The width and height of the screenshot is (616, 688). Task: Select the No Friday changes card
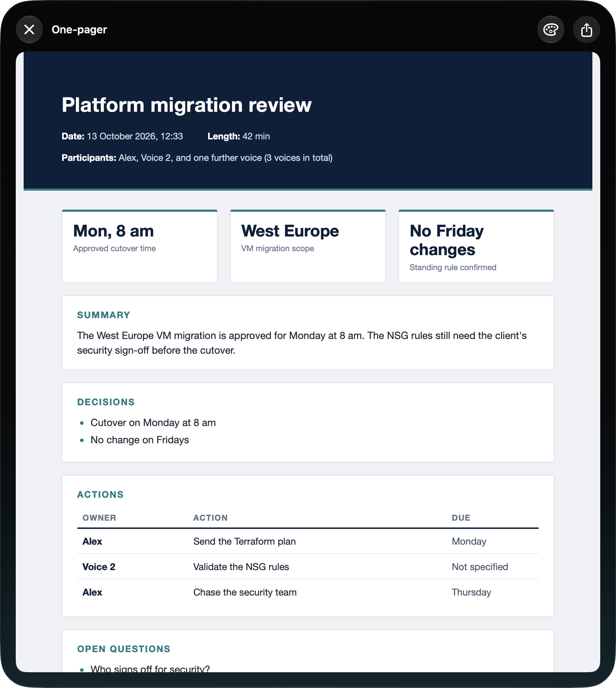[x=476, y=246]
